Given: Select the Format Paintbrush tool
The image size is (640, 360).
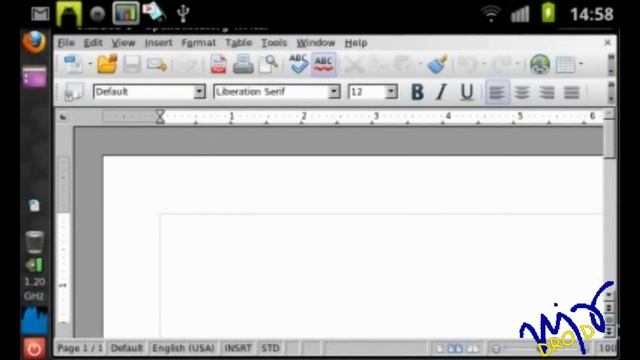Looking at the screenshot, I should click(x=437, y=64).
